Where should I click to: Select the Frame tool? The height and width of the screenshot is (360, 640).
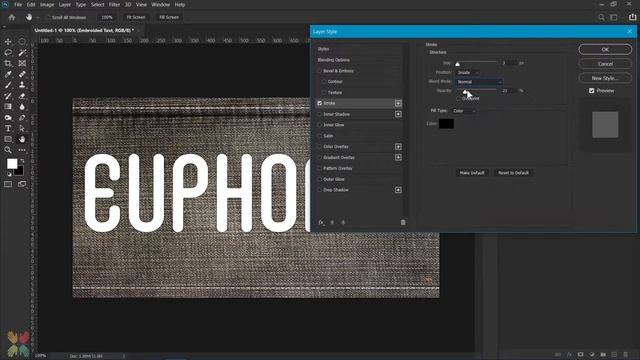coord(22,63)
